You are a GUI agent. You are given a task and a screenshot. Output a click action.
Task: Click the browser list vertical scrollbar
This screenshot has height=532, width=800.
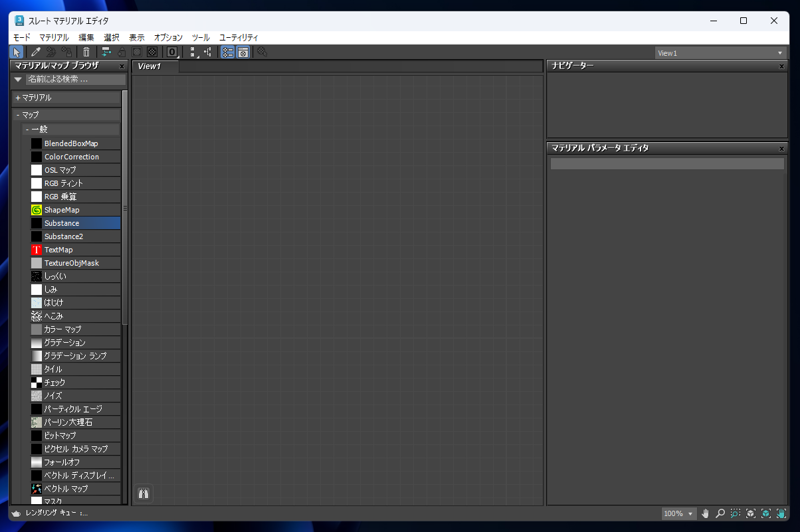pos(124,207)
